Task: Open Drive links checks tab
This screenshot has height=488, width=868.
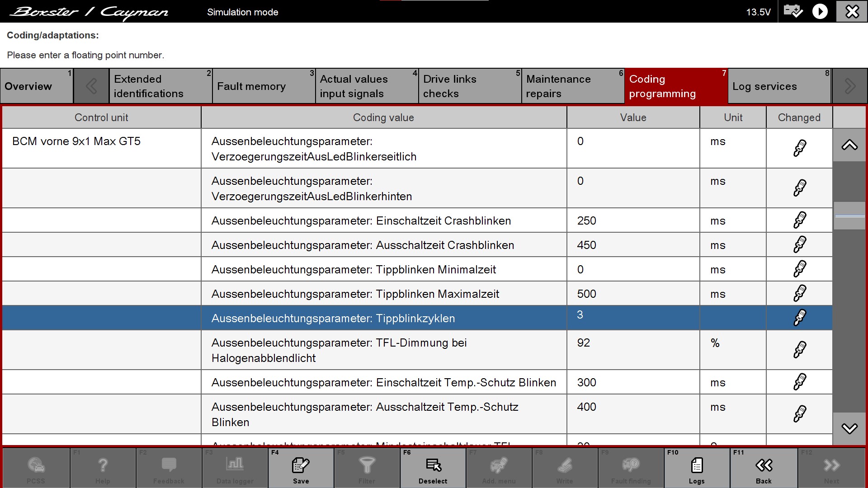Action: tap(470, 86)
